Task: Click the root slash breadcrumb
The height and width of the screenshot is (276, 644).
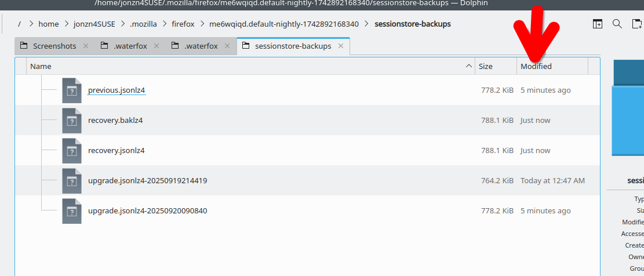Action: 20,24
